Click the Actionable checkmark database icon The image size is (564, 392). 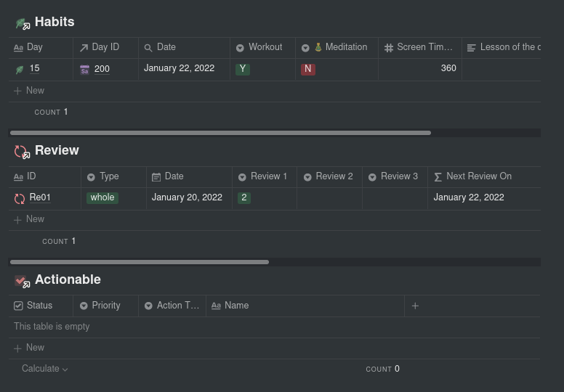[23, 281]
